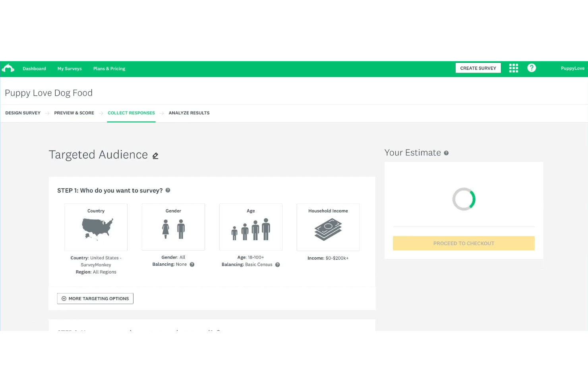
Task: Click Proceed to Checkout button
Action: click(x=464, y=243)
